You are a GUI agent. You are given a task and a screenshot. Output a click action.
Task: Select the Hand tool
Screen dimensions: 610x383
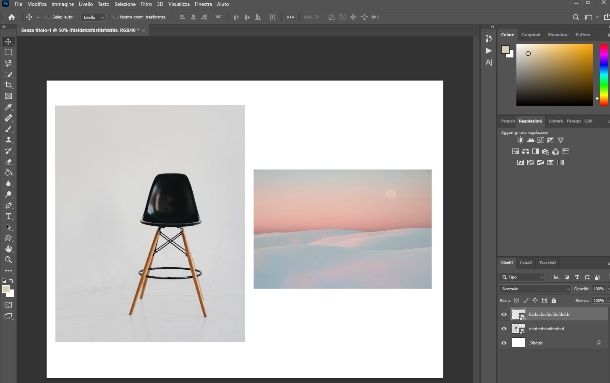(x=9, y=249)
